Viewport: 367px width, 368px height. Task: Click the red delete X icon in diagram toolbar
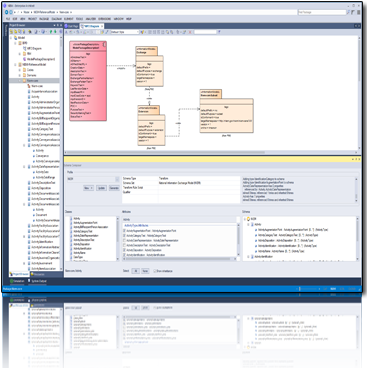coord(190,32)
